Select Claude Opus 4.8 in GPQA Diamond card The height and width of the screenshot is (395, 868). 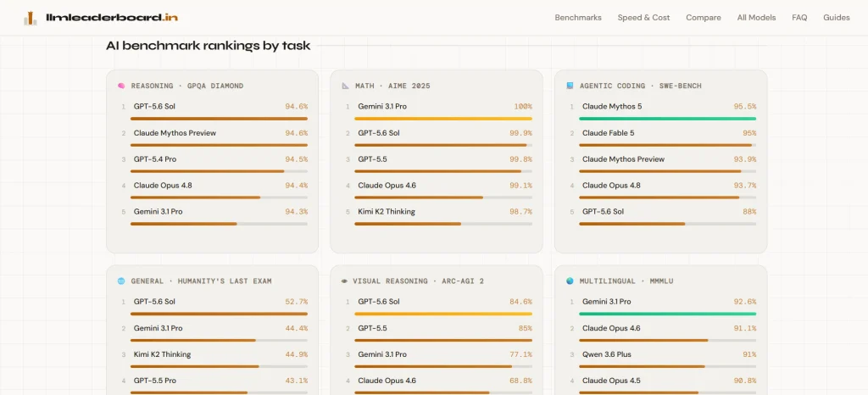[163, 186]
